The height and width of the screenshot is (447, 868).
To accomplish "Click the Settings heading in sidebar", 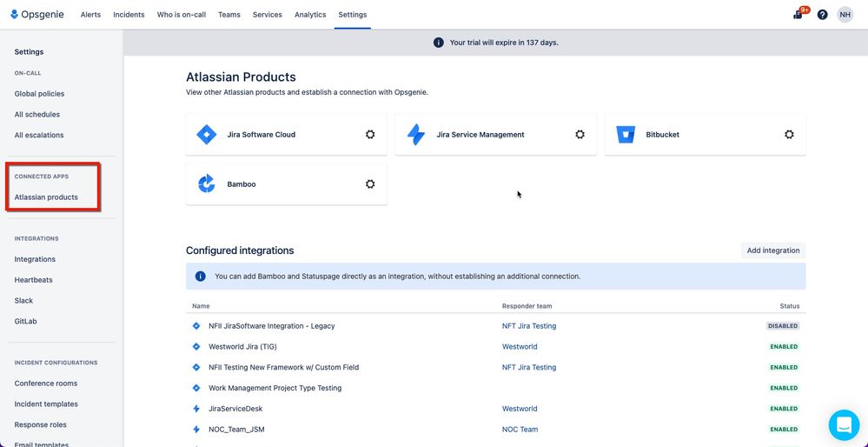I will (29, 52).
